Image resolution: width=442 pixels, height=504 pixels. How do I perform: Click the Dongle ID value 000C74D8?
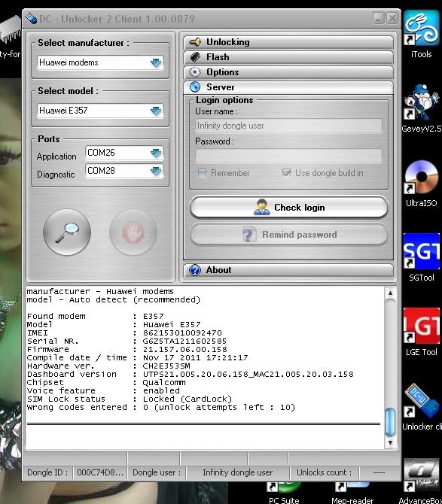100,472
